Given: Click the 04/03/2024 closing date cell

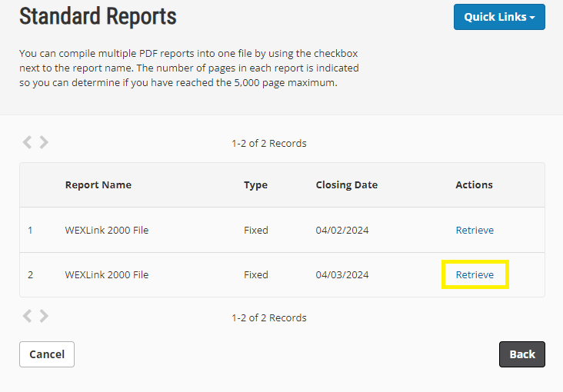Looking at the screenshot, I should (342, 274).
